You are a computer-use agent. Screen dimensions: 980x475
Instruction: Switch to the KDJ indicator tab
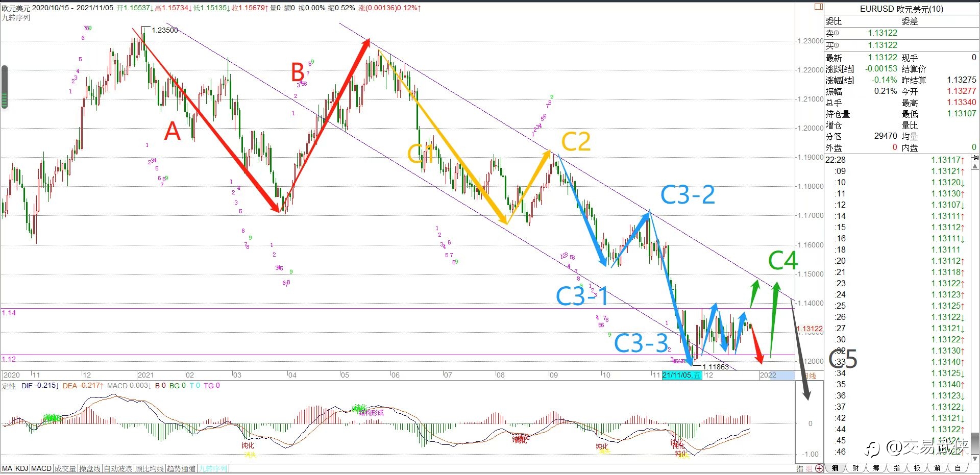pyautogui.click(x=21, y=468)
